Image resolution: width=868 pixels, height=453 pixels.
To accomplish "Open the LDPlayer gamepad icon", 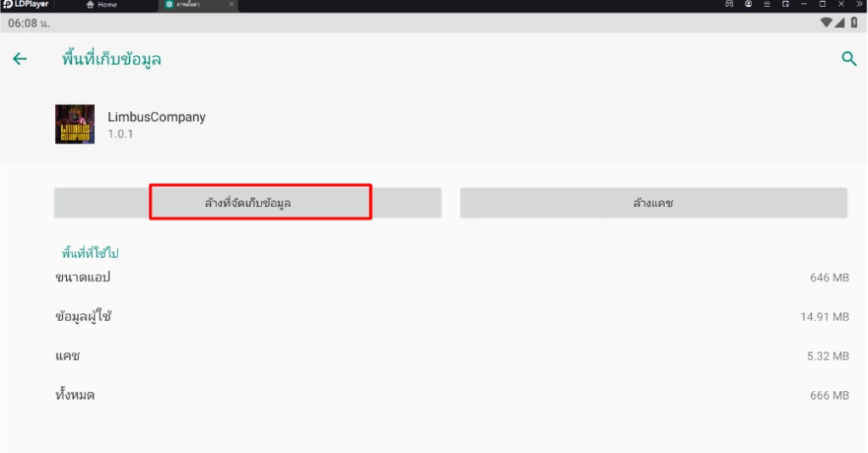I will [730, 4].
